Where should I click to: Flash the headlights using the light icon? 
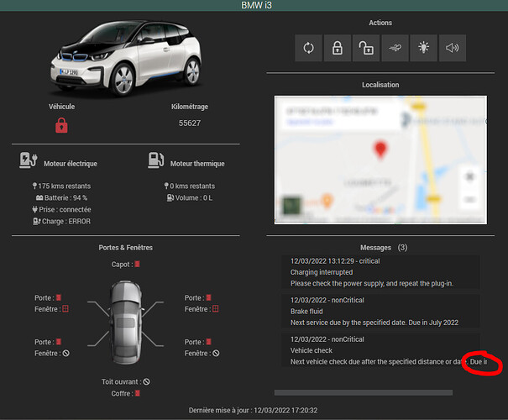(423, 48)
